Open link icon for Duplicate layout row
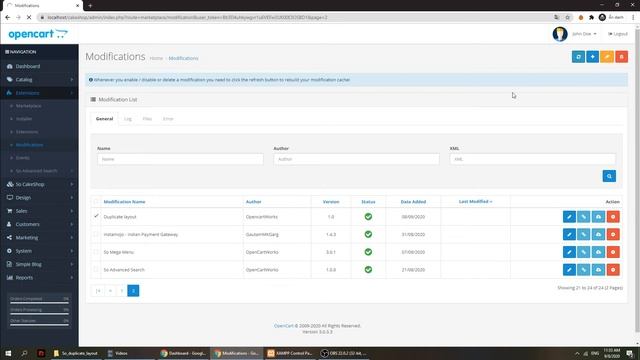This screenshot has height=360, width=640. (x=584, y=217)
